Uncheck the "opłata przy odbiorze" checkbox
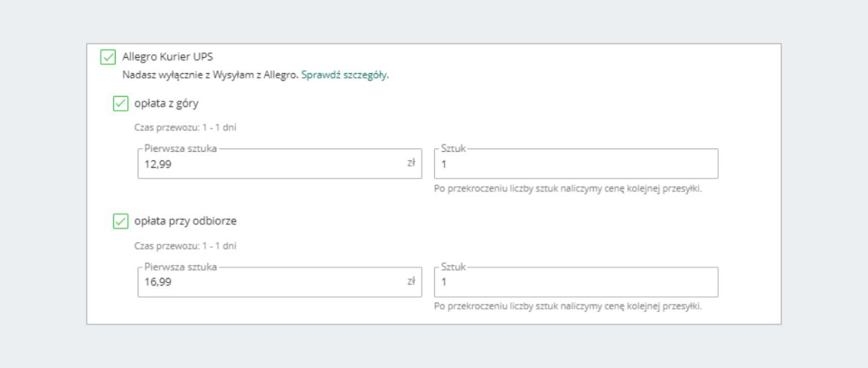This screenshot has width=868, height=368. (x=120, y=221)
